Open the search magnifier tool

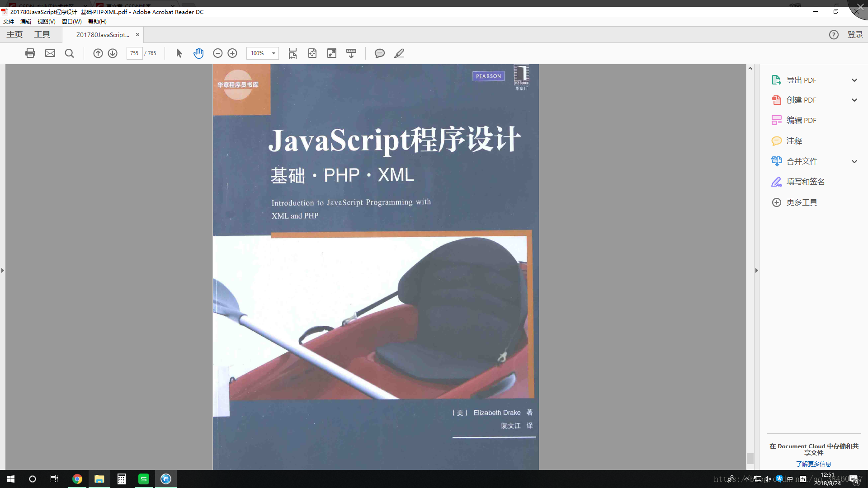click(69, 53)
